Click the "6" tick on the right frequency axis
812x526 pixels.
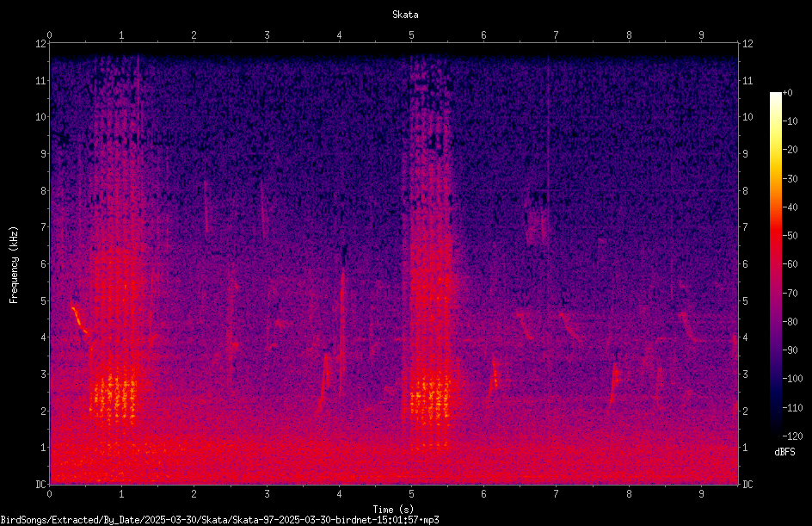pos(745,263)
